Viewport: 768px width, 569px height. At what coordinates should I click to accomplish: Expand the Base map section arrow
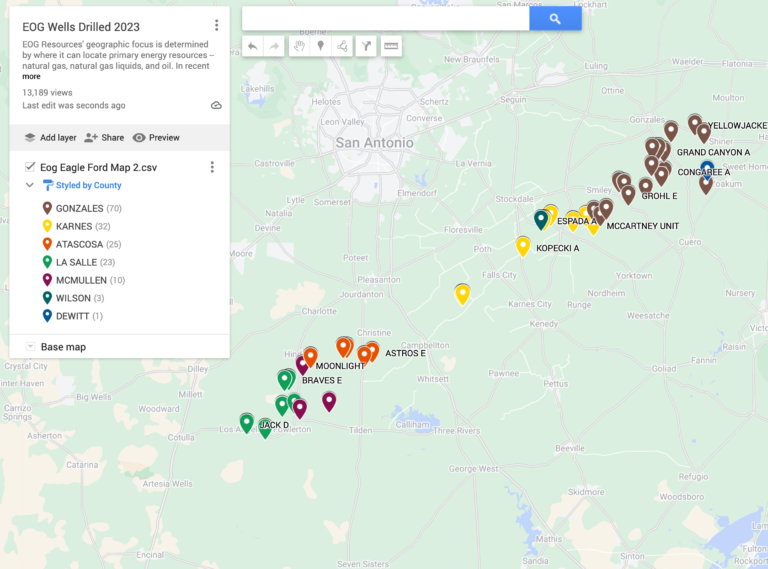point(30,347)
